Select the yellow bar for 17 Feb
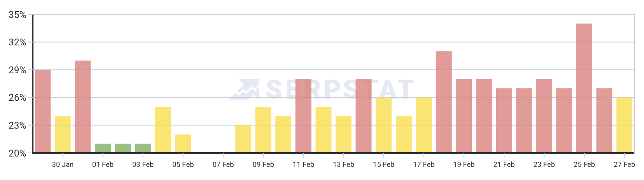Screen dimensions: 644x180 pyautogui.click(x=424, y=125)
